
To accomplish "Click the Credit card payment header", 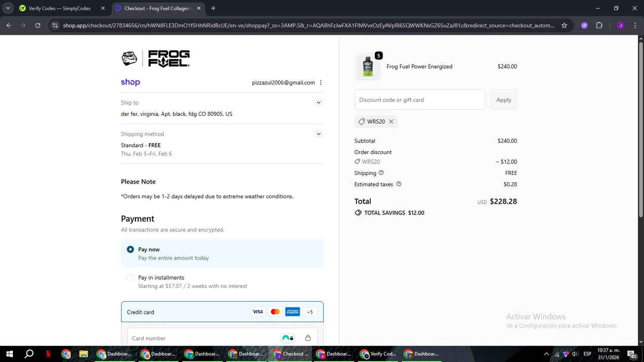I will click(x=222, y=312).
